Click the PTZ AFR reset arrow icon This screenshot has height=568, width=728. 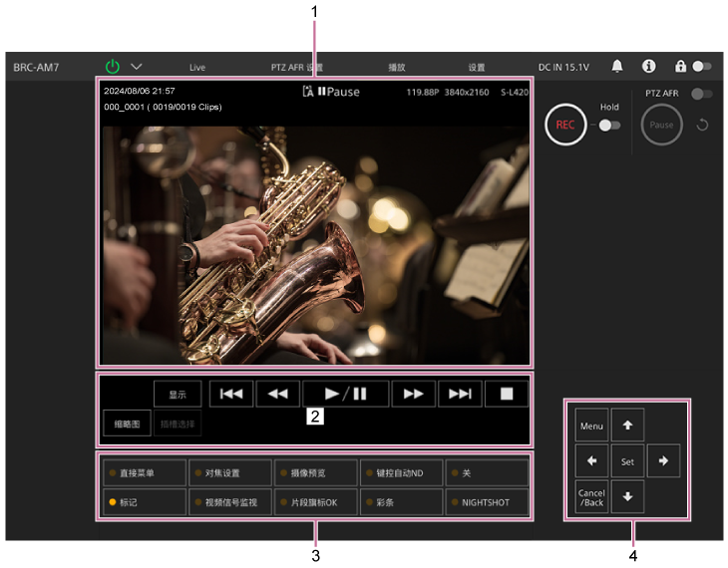(x=702, y=126)
